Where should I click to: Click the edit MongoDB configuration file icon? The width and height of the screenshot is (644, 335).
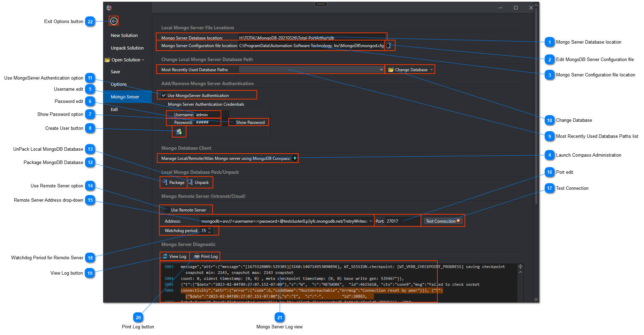click(389, 45)
